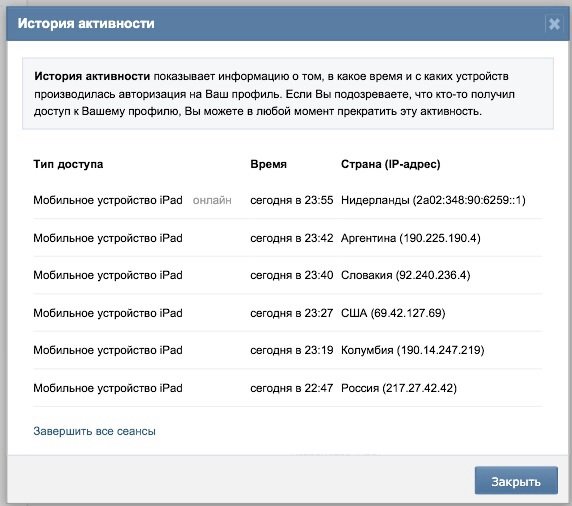Click the Тип доступа column header

tap(68, 164)
